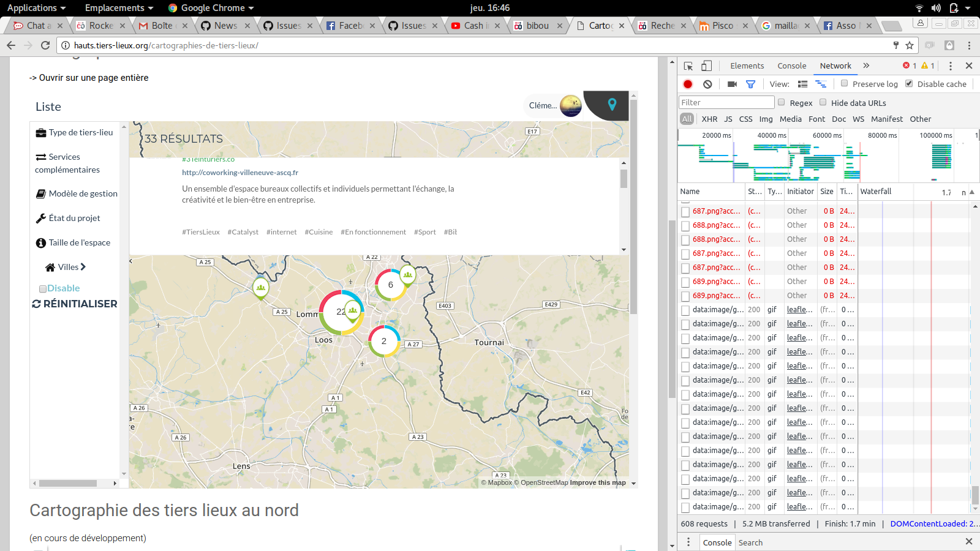The height and width of the screenshot is (551, 980).
Task: Open the DevTools three-dot menu
Action: pos(951,66)
